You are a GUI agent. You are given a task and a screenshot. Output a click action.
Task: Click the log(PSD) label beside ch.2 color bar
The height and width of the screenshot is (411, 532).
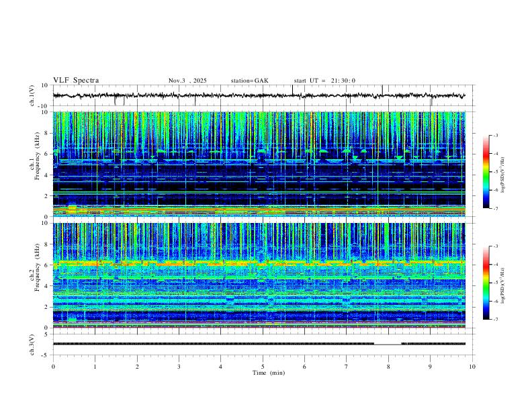(x=503, y=285)
